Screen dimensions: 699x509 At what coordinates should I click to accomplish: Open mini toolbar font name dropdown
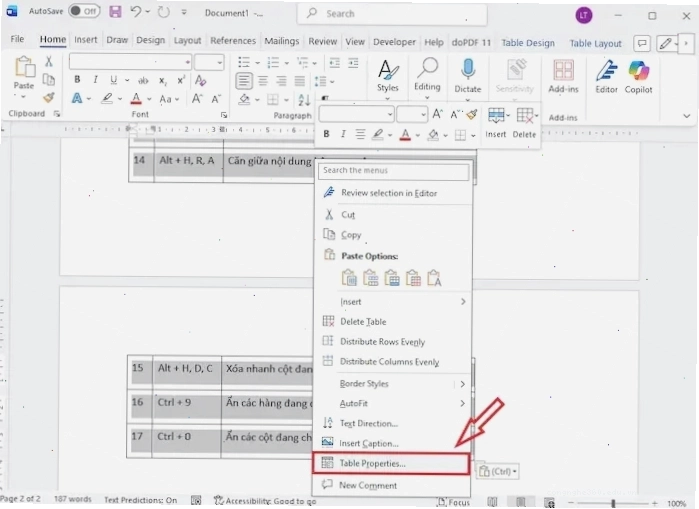tap(390, 115)
